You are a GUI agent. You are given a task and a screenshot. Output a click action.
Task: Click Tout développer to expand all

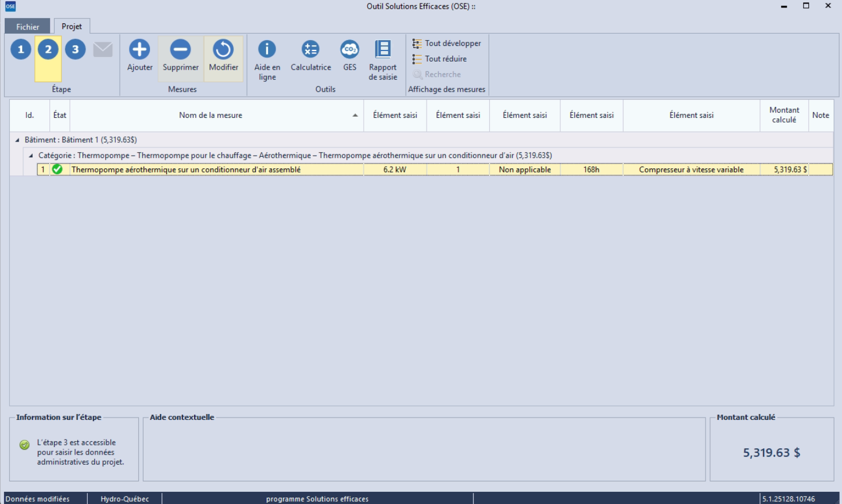point(447,43)
